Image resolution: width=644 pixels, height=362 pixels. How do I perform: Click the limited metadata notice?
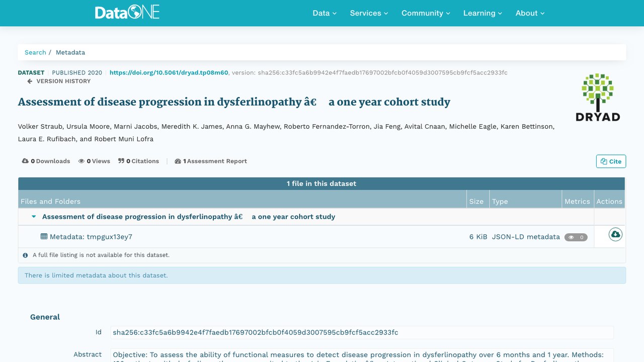[x=322, y=276]
